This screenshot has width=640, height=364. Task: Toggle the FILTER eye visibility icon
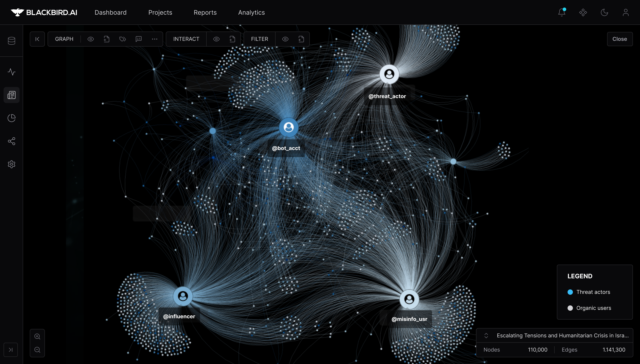pyautogui.click(x=285, y=39)
